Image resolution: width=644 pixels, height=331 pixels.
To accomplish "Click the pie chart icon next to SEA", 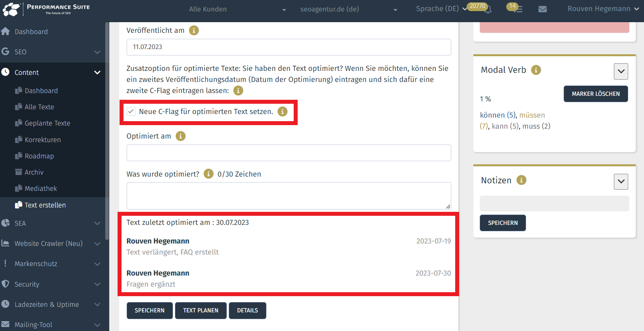I will tap(6, 223).
